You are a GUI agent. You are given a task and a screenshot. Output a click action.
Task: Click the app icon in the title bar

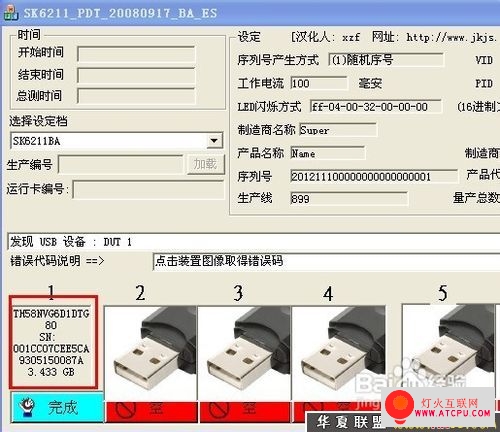point(11,13)
